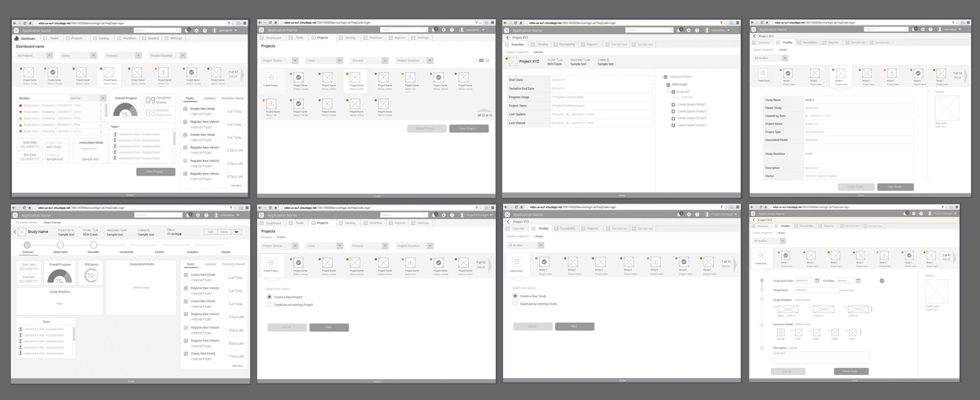Click the Dashboard bar chart icon
This screenshot has width=980, height=400.
pos(17,38)
